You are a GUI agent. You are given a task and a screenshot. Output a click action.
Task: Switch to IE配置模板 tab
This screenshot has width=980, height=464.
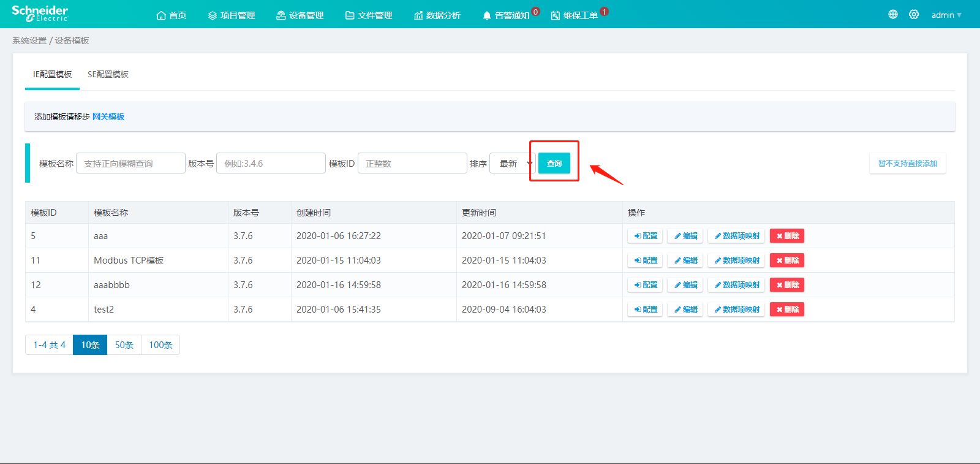point(52,74)
